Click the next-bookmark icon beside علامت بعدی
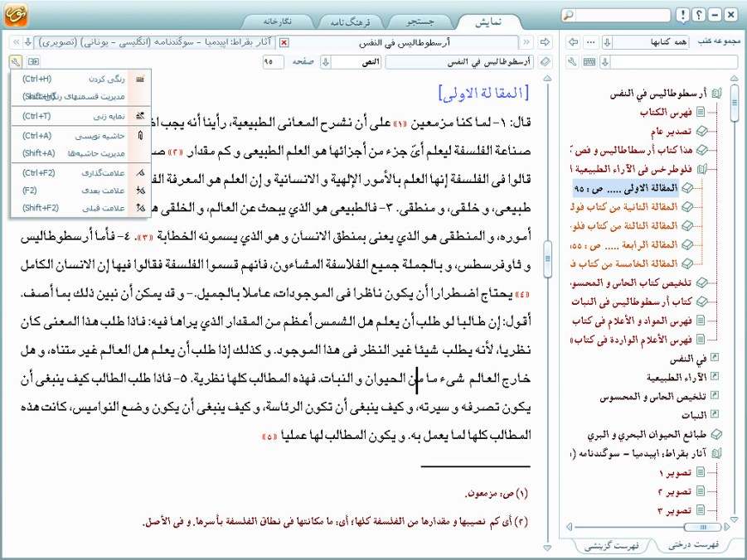The width and height of the screenshot is (747, 560). (140, 190)
